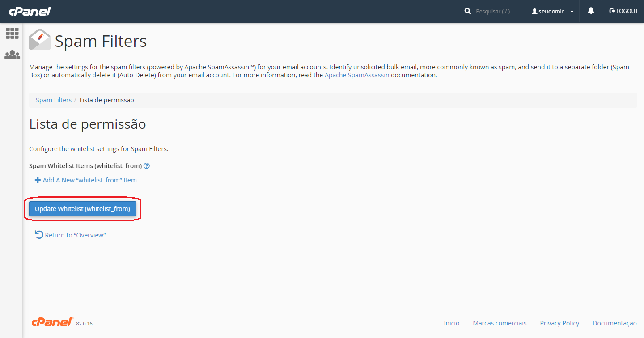Click "Spam Whitelist Items (whitelist_from)" label

[85, 166]
